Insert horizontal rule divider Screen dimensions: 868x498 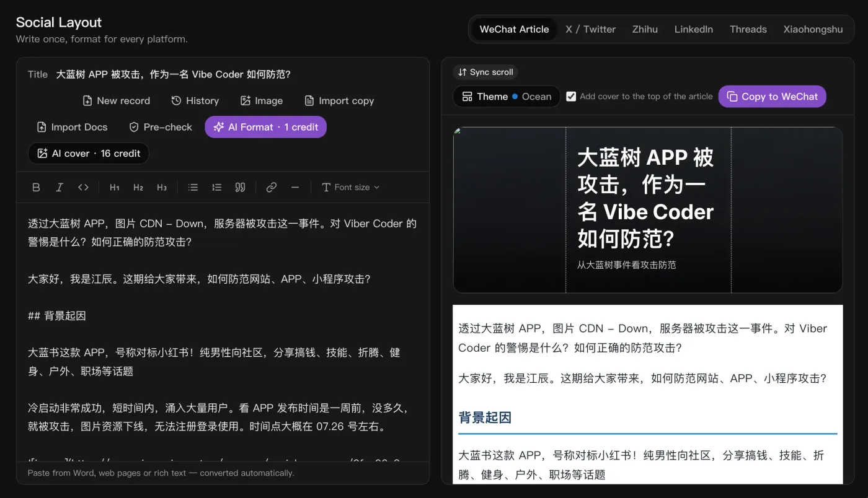coord(294,187)
